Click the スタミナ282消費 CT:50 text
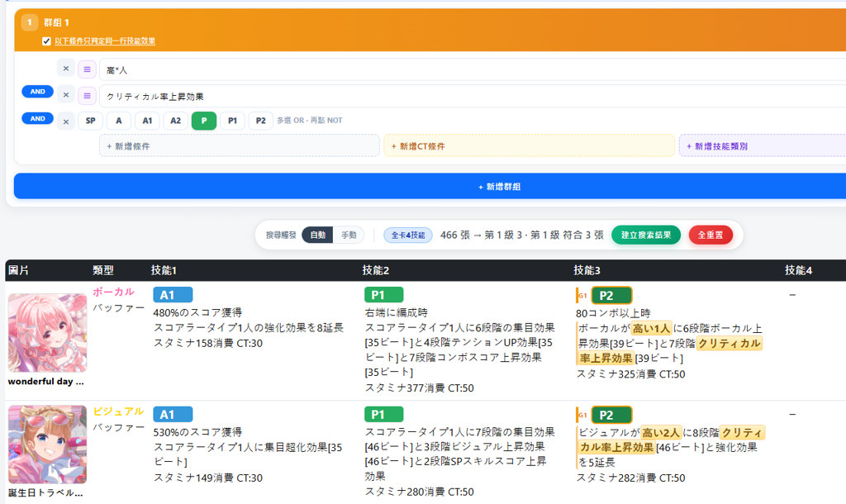Screen dimensions: 846x504 (630, 478)
